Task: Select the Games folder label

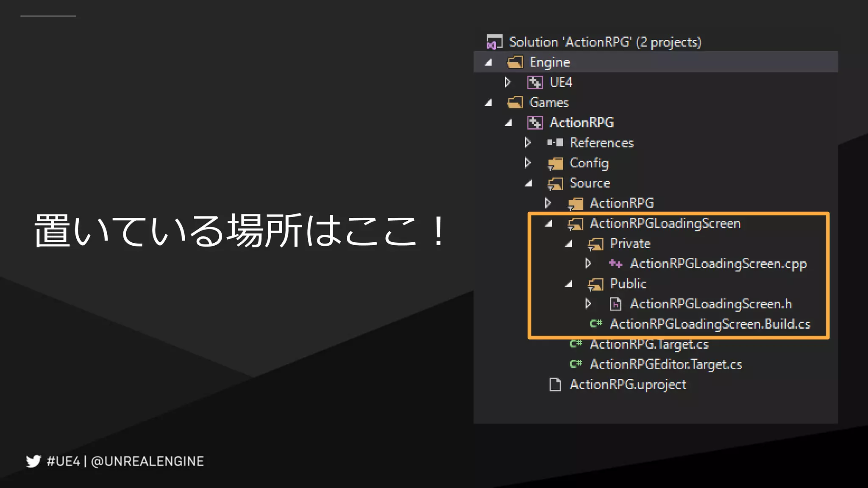Action: (549, 103)
